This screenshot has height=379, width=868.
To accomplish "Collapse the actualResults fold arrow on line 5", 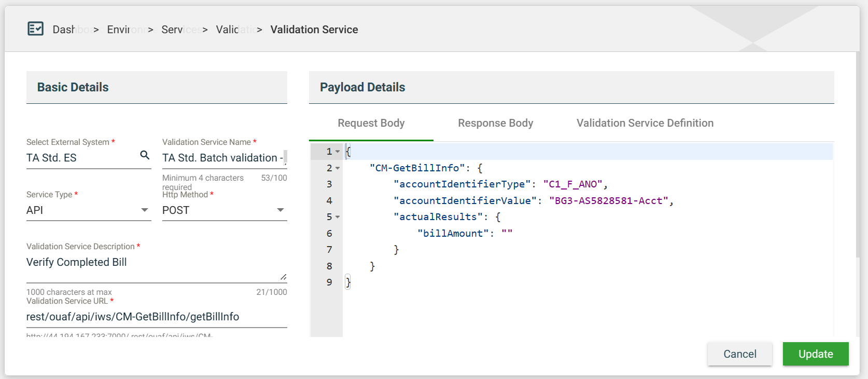I will pyautogui.click(x=338, y=217).
